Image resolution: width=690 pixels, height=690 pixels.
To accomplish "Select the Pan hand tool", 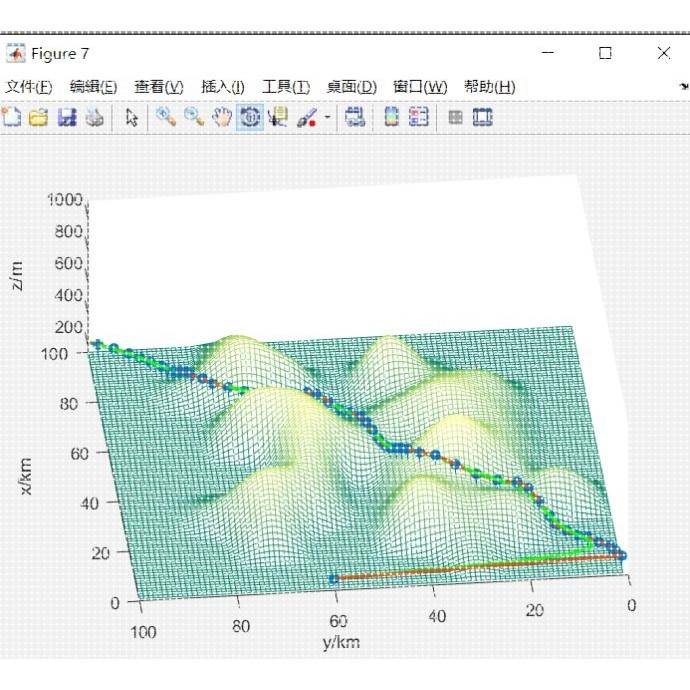I will coord(222,117).
